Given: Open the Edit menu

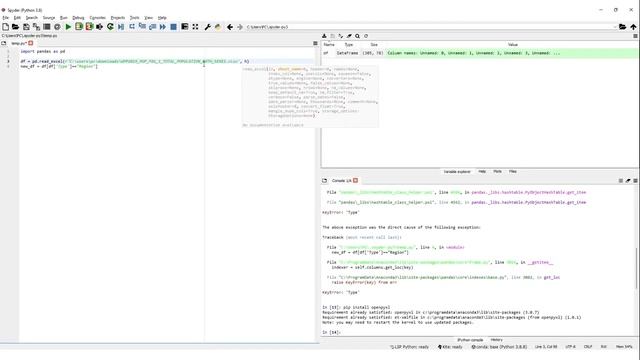Looking at the screenshot, I should click(x=17, y=18).
